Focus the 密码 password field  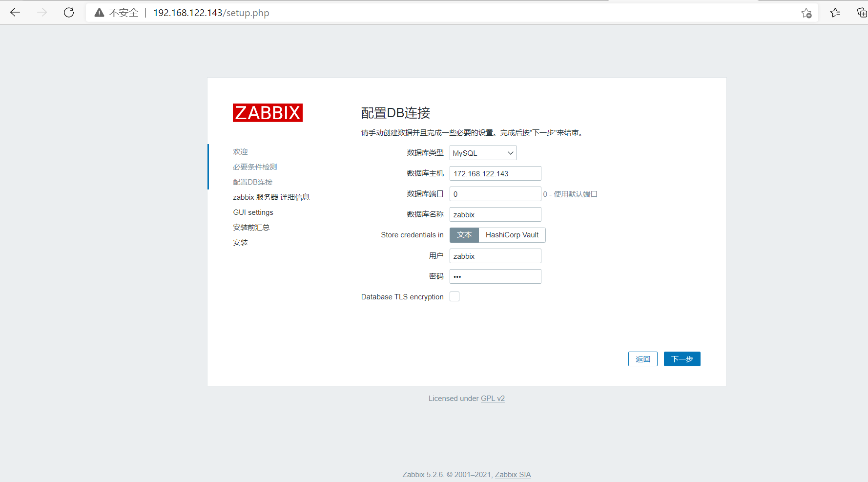coord(495,276)
